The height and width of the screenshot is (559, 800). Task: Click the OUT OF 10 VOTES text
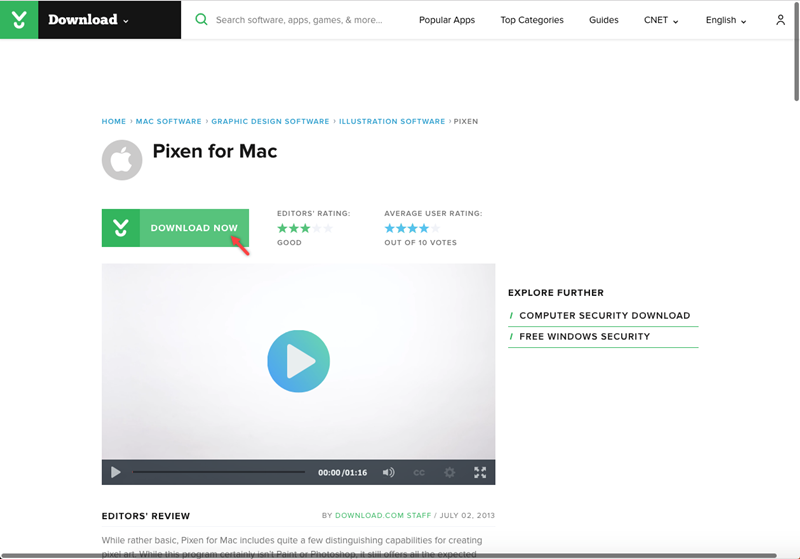coord(420,243)
